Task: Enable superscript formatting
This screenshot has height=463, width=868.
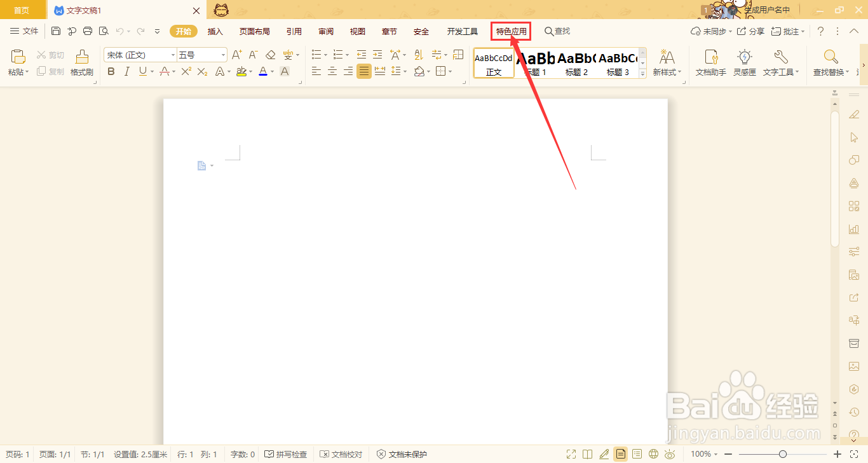Action: (x=186, y=71)
